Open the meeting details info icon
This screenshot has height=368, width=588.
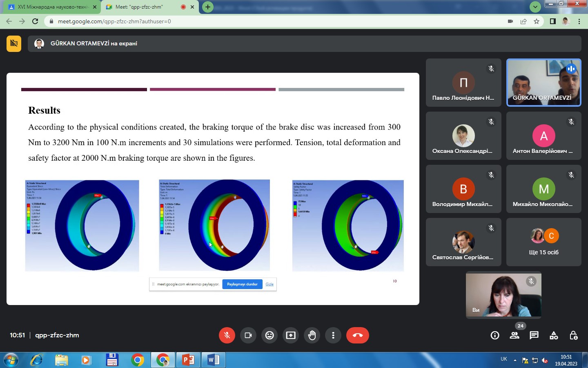[x=495, y=335]
